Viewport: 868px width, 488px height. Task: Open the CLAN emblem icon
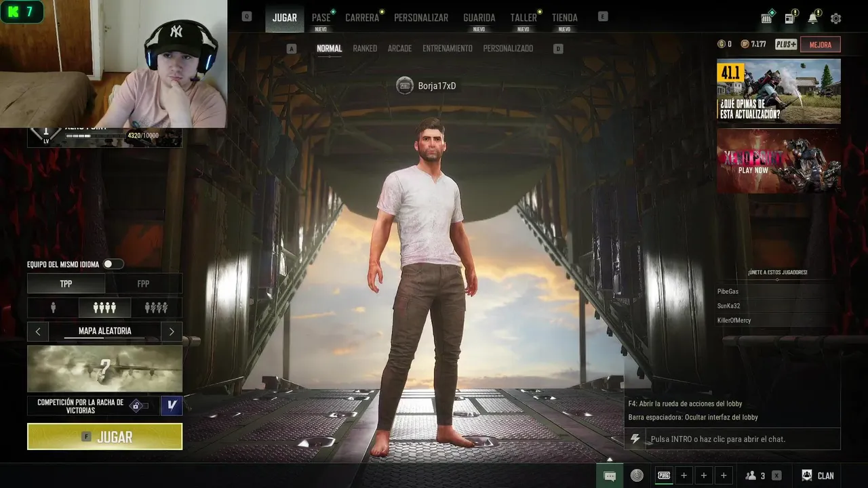click(x=807, y=476)
